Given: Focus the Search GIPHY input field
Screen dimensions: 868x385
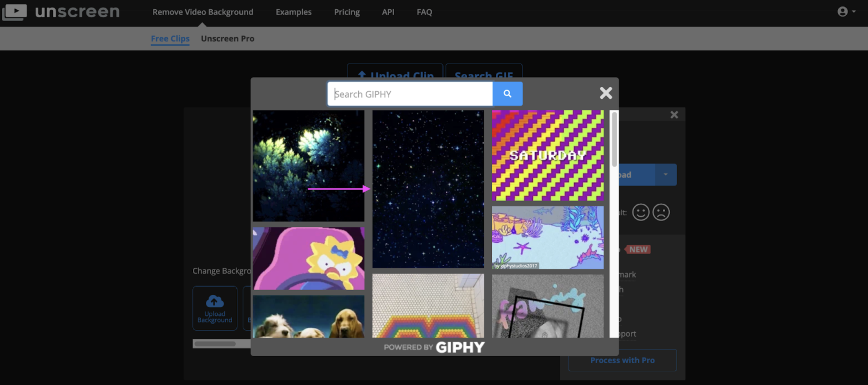Looking at the screenshot, I should tap(410, 94).
